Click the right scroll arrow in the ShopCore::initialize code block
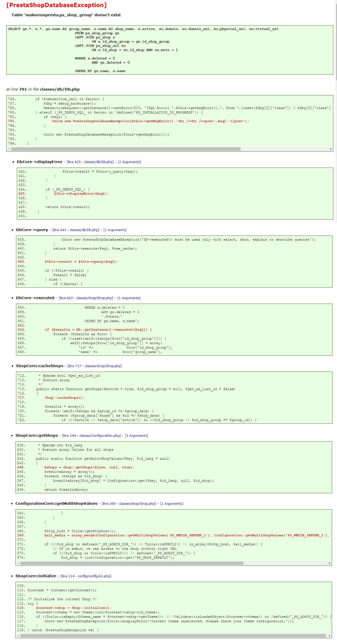This screenshot has height=644, width=337. [330, 636]
